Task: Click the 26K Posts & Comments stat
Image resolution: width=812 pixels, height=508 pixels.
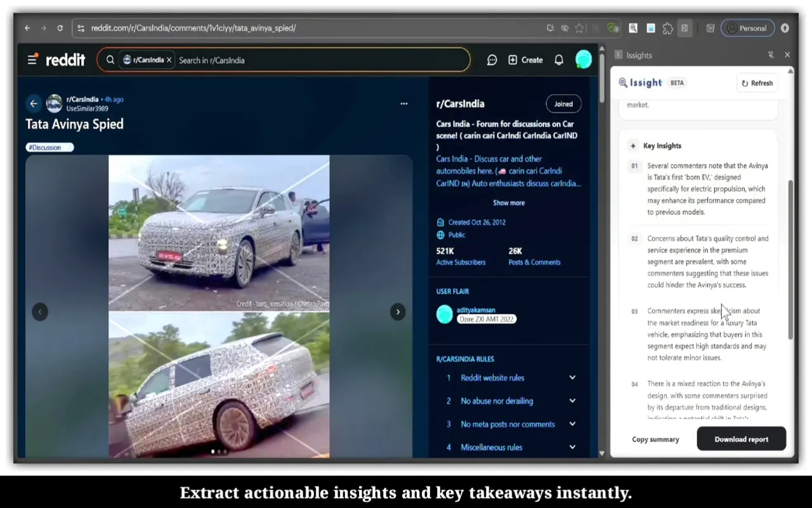Action: pos(534,256)
